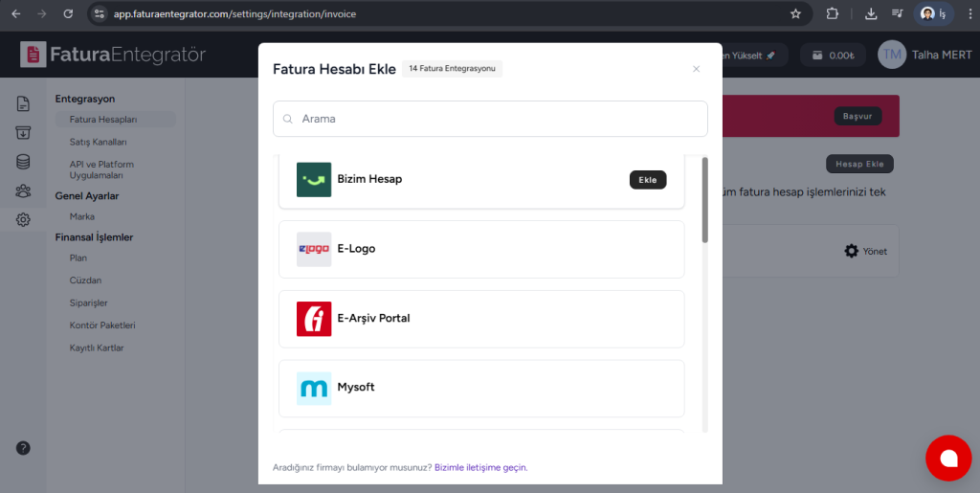
Task: Open the help question mark icon
Action: pyautogui.click(x=23, y=448)
